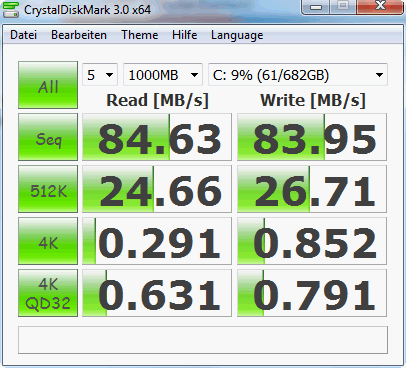Viewport: 406px width, 368px height.
Task: Open the Bearbeiten menu
Action: click(x=79, y=35)
